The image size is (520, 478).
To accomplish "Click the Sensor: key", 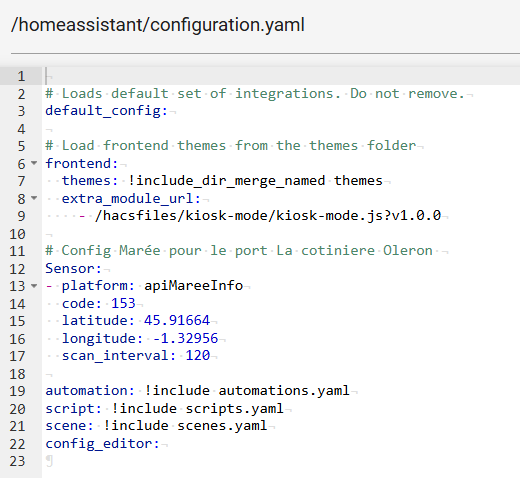I will pos(73,268).
